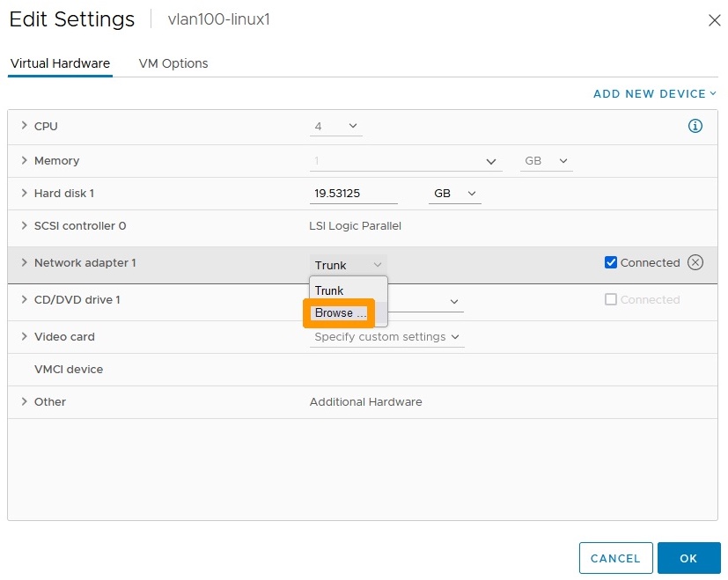Uncheck Connected for Network adapter 1

coord(611,262)
